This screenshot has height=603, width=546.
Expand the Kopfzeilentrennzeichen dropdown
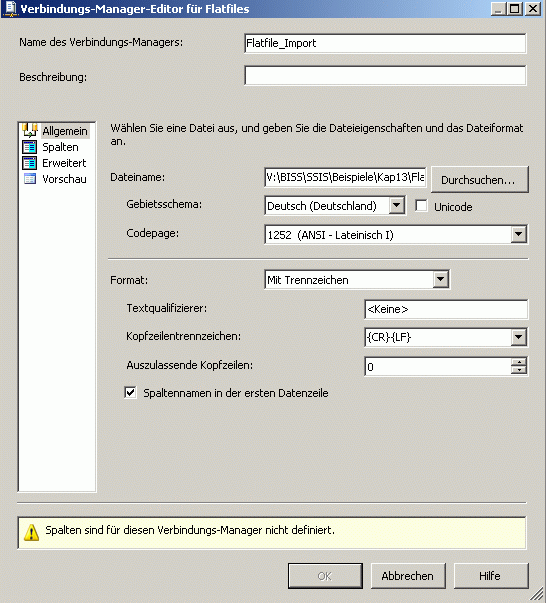pos(519,337)
